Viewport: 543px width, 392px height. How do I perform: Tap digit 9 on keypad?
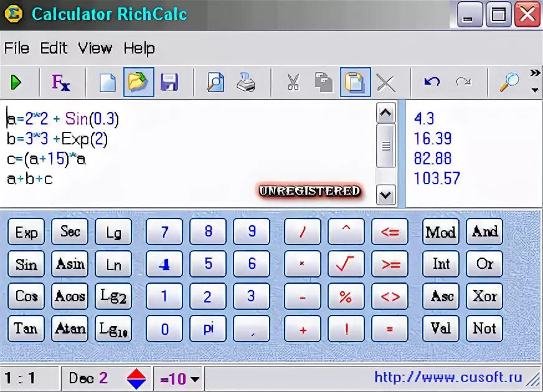point(252,231)
